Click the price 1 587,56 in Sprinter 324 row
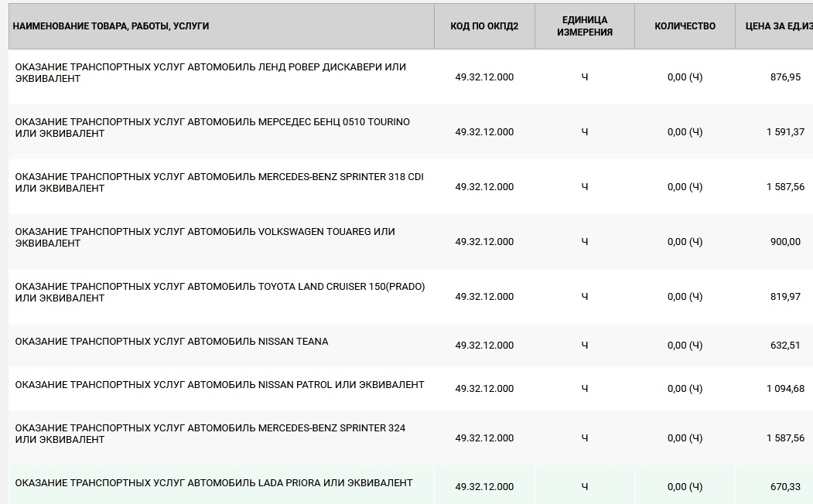The width and height of the screenshot is (813, 504). coord(785,438)
